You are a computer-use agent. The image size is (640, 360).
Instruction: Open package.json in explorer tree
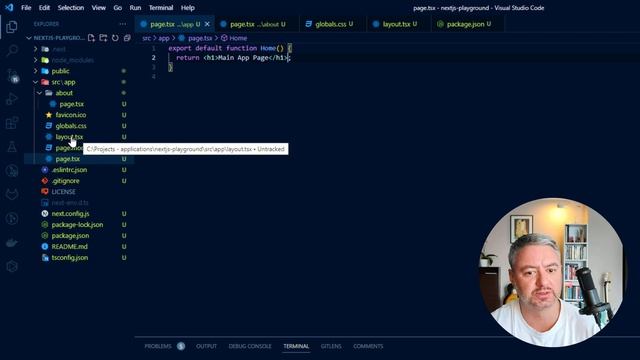[70, 236]
